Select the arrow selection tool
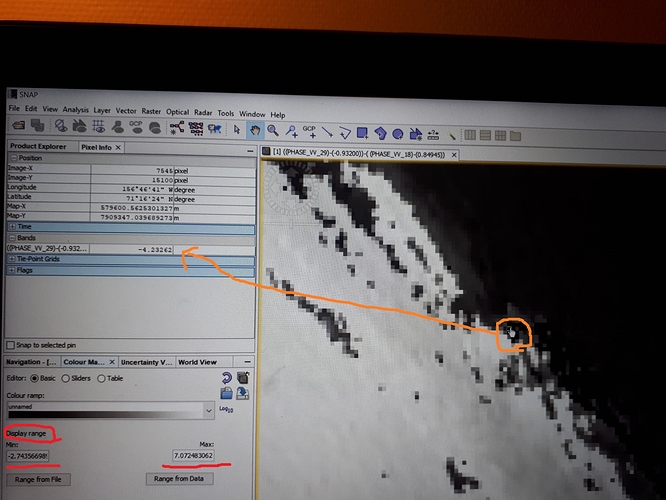 237,129
